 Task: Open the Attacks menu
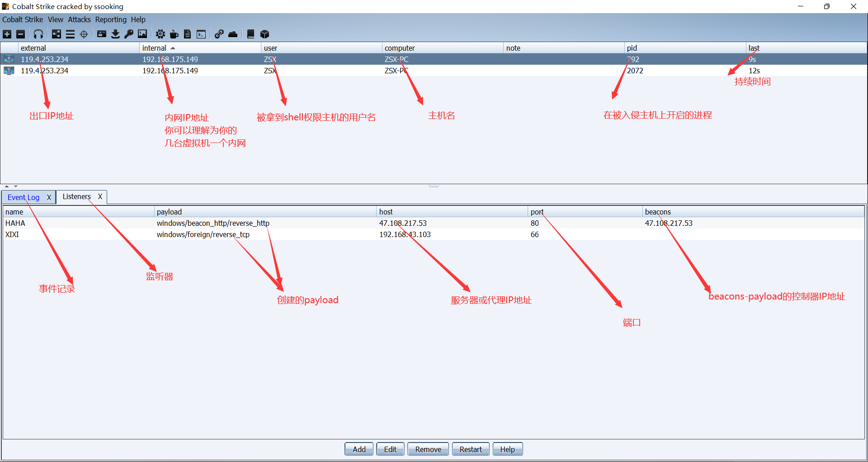[79, 19]
